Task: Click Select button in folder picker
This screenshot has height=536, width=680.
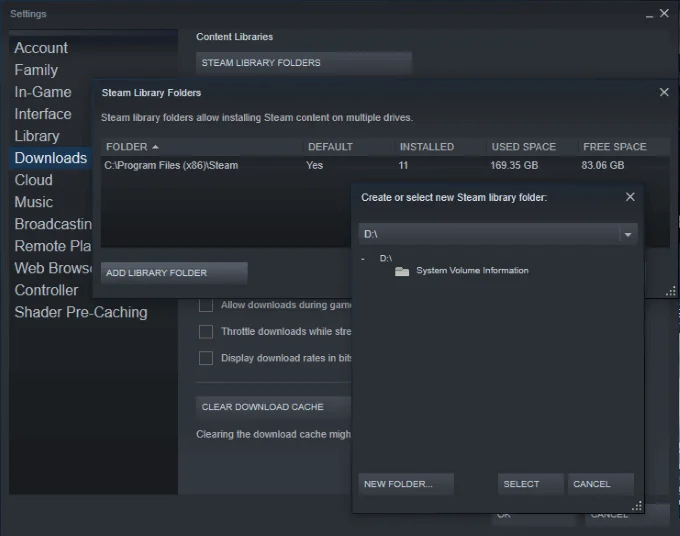Action: tap(530, 484)
